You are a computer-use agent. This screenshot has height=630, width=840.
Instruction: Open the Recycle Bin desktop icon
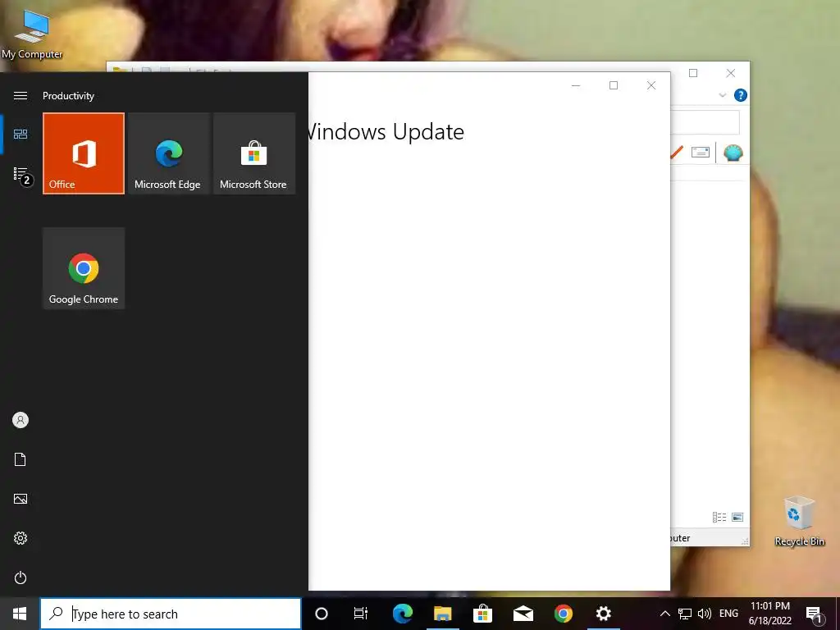click(799, 521)
